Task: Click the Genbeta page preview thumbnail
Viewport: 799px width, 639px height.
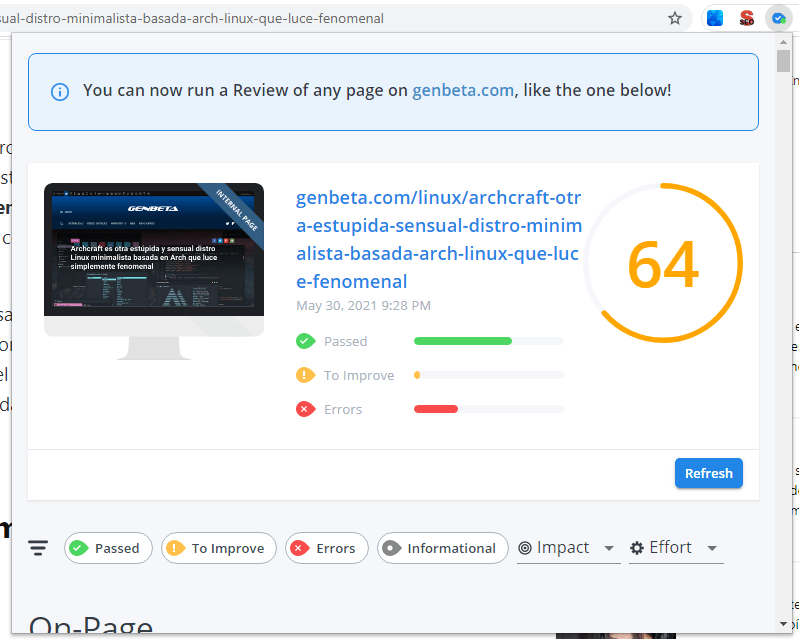Action: tap(154, 271)
